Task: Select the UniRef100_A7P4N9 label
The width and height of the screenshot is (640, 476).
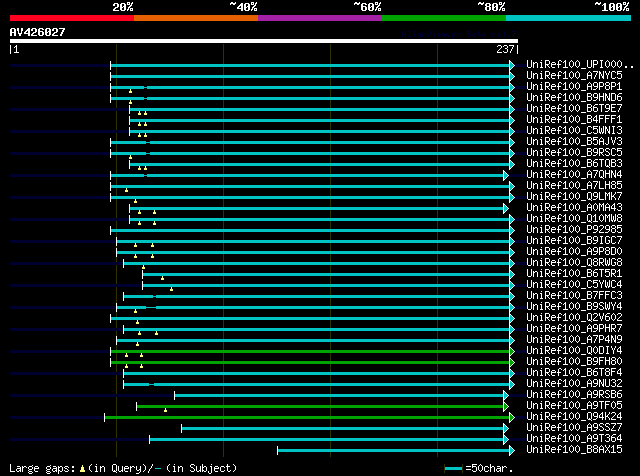Action: pyautogui.click(x=574, y=340)
